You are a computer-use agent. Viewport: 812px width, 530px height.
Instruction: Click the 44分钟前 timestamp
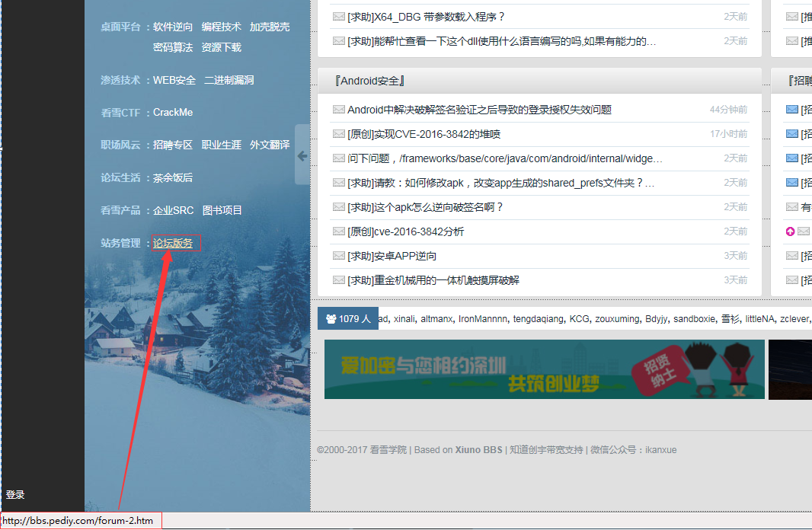click(x=728, y=110)
